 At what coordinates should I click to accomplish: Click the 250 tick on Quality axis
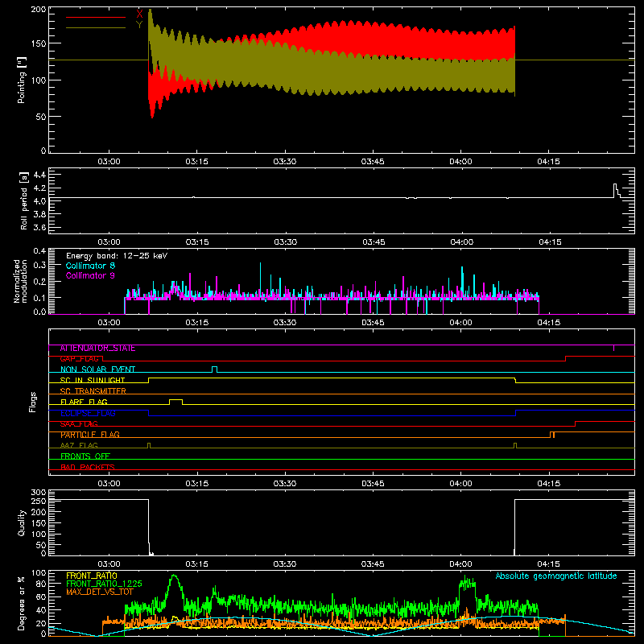pyautogui.click(x=39, y=502)
